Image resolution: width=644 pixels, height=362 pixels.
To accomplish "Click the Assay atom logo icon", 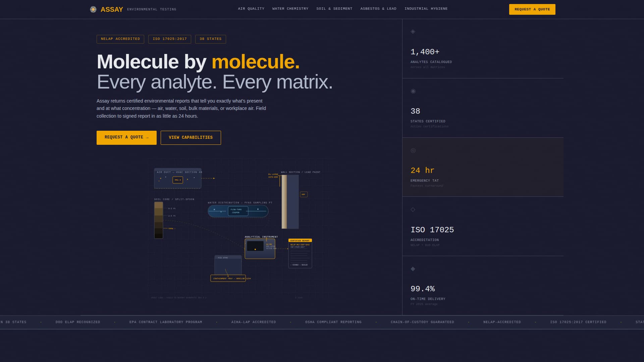I will (x=93, y=9).
